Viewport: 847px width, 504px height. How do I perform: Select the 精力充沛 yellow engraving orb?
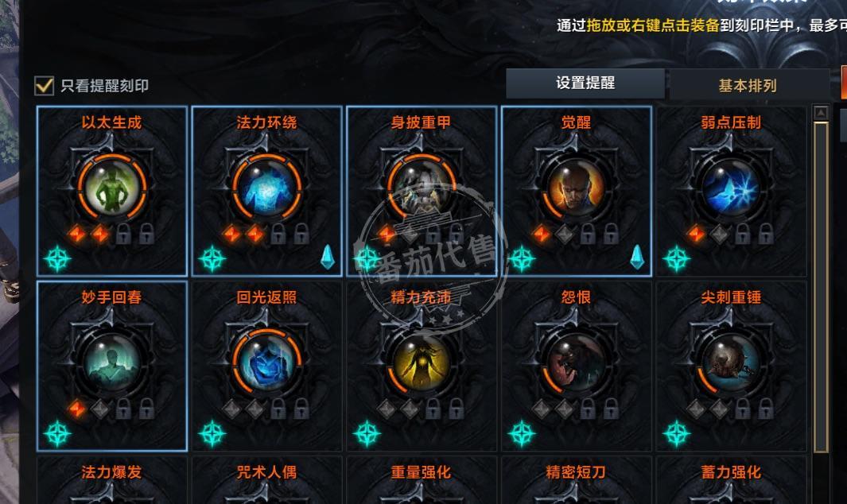tap(422, 361)
